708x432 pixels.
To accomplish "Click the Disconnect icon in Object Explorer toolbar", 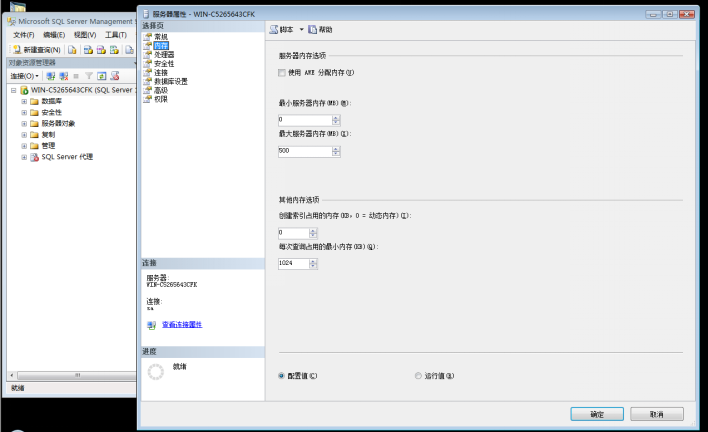I will [64, 76].
